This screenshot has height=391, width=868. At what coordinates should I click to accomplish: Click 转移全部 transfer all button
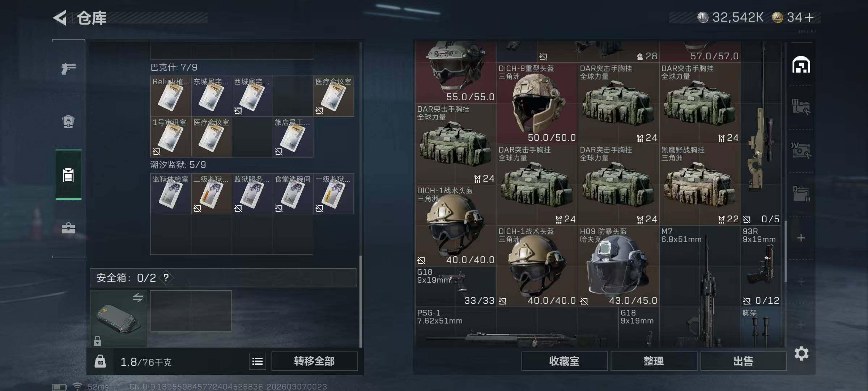pos(314,361)
